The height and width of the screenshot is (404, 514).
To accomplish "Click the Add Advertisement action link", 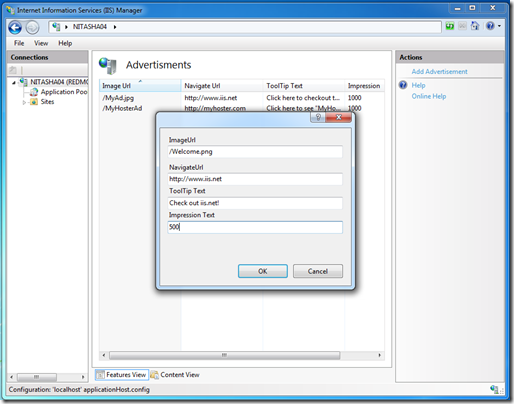I will click(439, 71).
